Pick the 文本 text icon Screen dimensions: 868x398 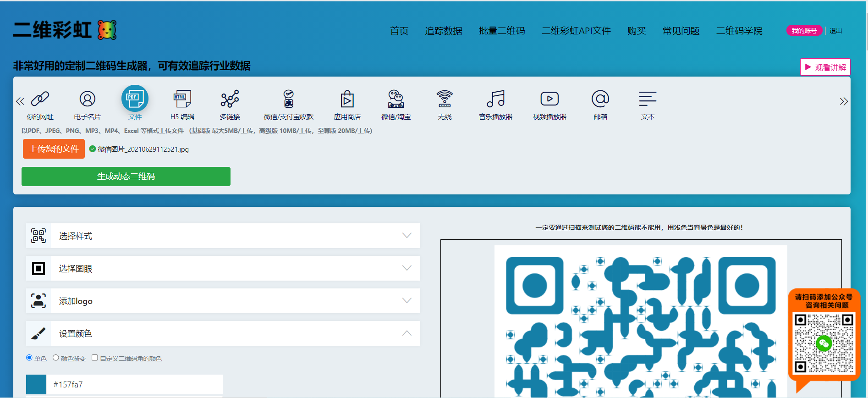[648, 99]
